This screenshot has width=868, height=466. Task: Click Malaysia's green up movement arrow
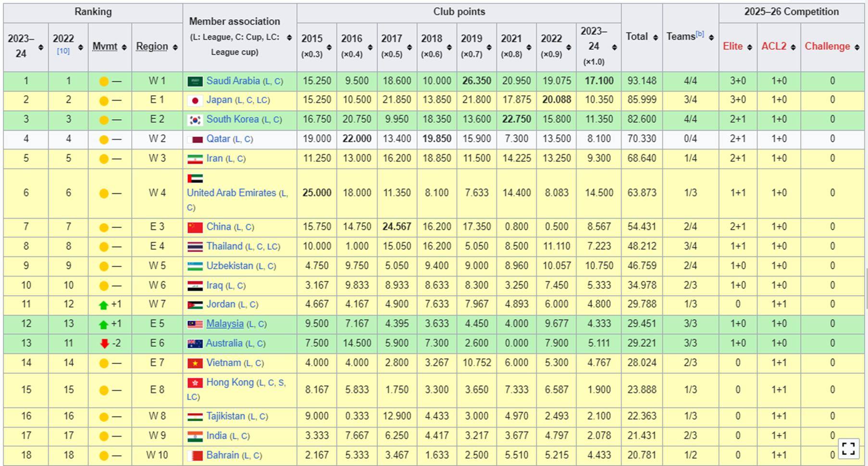coord(103,325)
